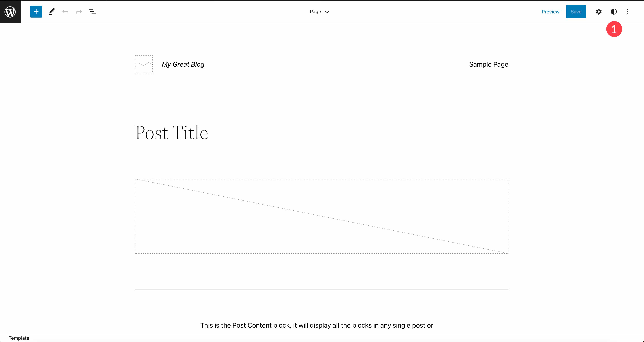Open the block inserter plus button
This screenshot has height=342, width=644.
point(36,12)
